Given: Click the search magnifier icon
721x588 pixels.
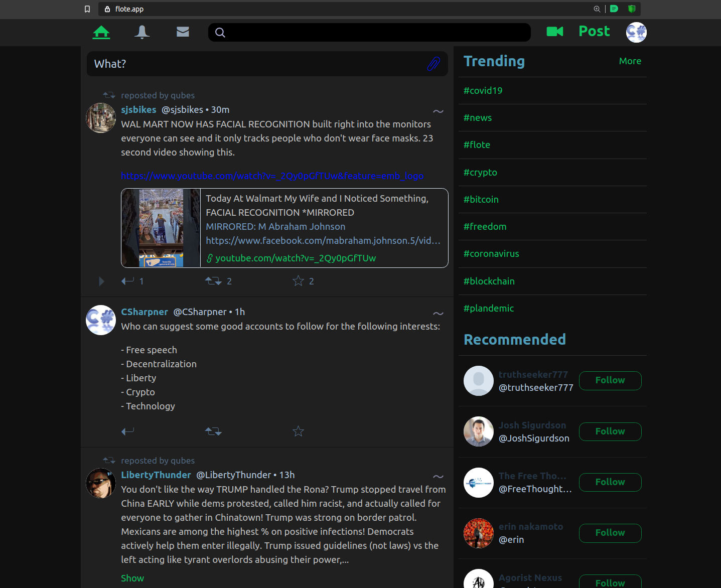Looking at the screenshot, I should pos(220,33).
